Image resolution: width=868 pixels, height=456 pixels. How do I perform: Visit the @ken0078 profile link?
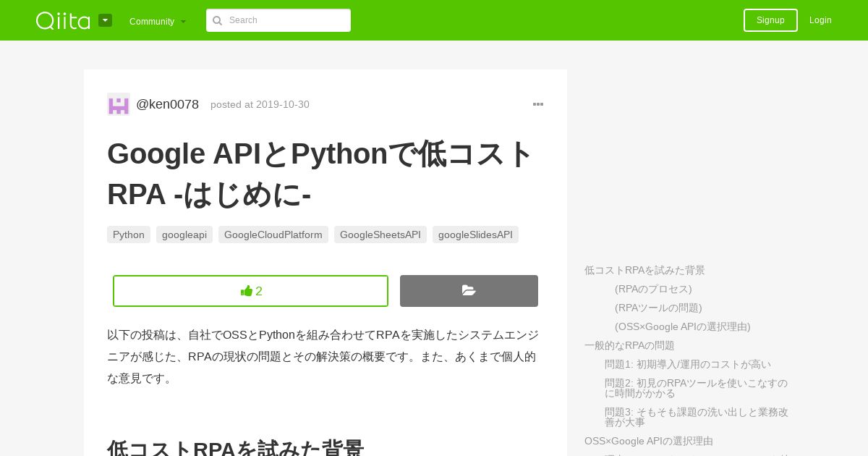(167, 104)
